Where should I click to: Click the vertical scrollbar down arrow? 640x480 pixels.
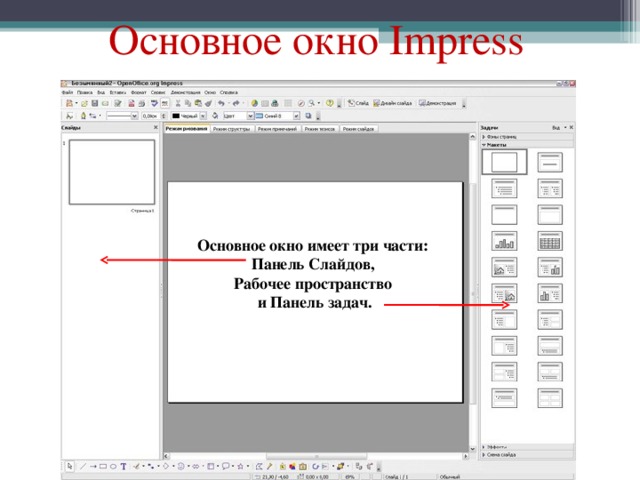pos(473,449)
